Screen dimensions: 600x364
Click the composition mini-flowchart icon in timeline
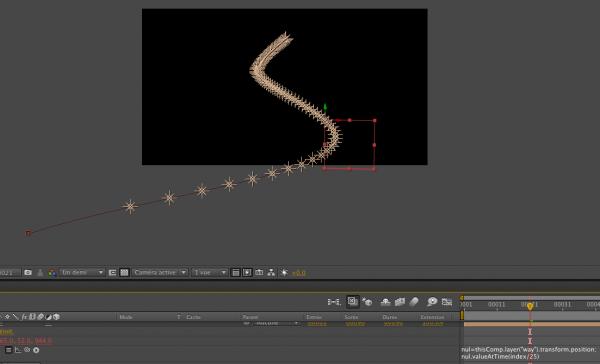[x=334, y=302]
